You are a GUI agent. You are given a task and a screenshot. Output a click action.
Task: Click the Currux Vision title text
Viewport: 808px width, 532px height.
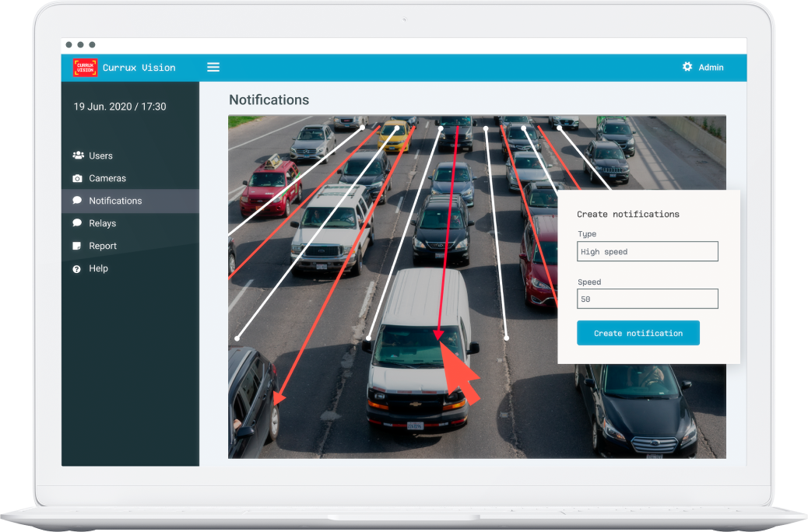(139, 68)
